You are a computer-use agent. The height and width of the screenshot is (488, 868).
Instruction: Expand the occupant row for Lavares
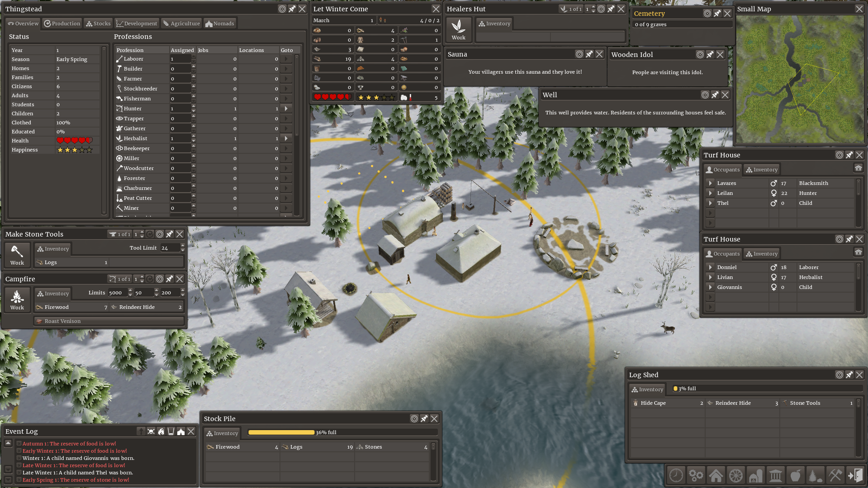tap(710, 183)
